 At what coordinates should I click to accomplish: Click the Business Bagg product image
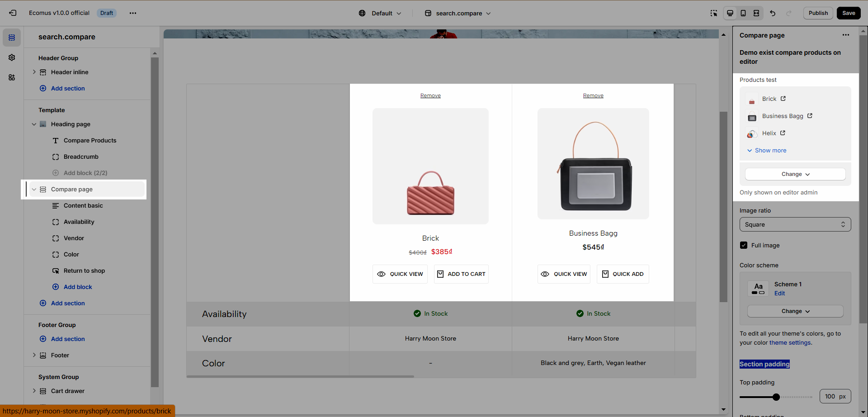(593, 164)
